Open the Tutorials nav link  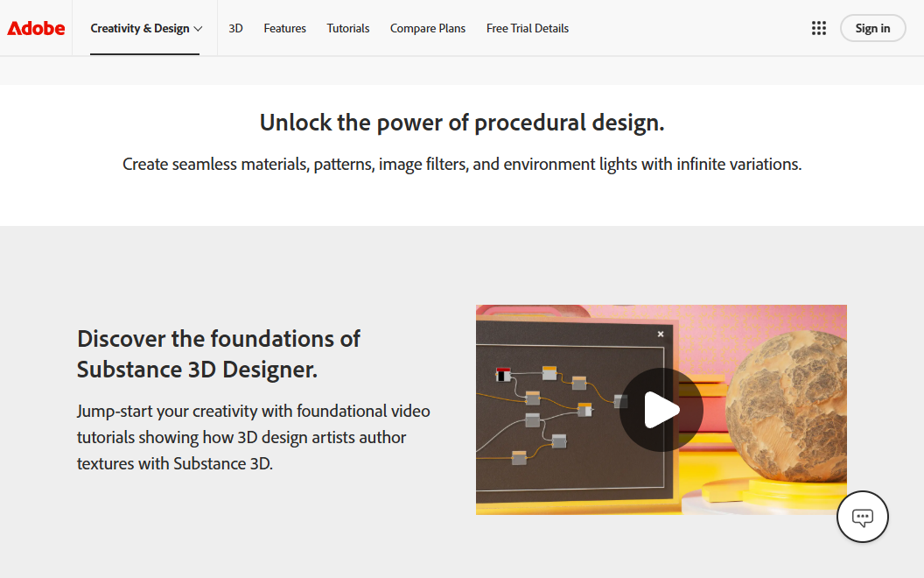(x=348, y=28)
